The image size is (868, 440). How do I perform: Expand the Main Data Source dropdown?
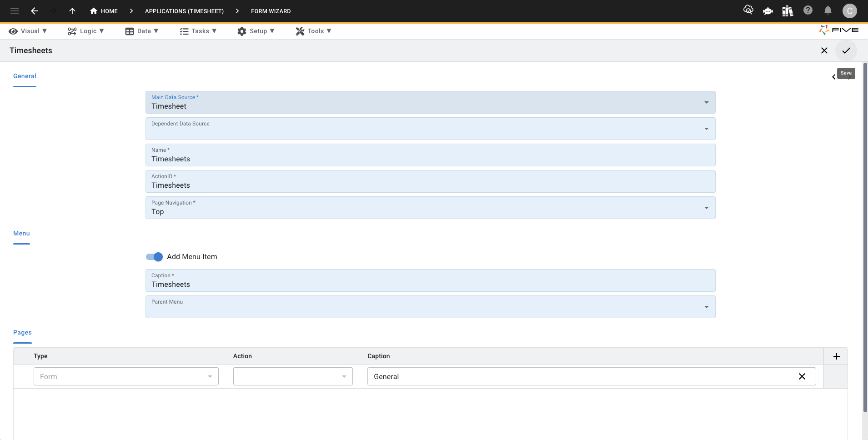pyautogui.click(x=706, y=103)
